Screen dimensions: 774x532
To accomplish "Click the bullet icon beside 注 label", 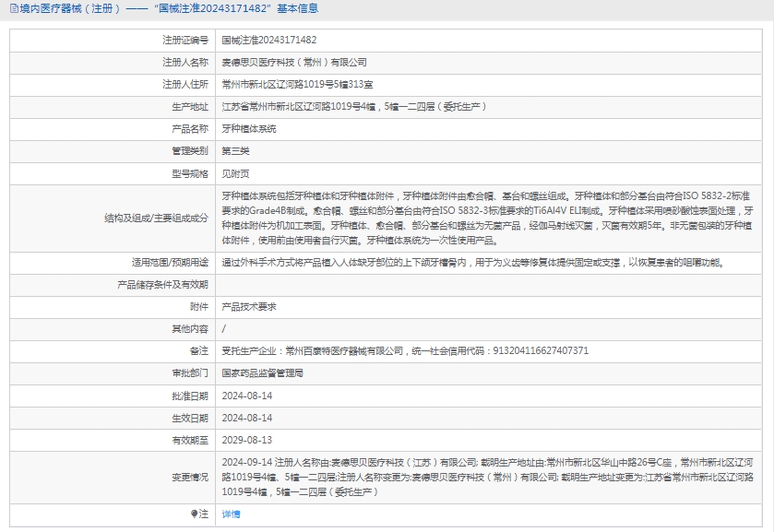I will click(194, 514).
